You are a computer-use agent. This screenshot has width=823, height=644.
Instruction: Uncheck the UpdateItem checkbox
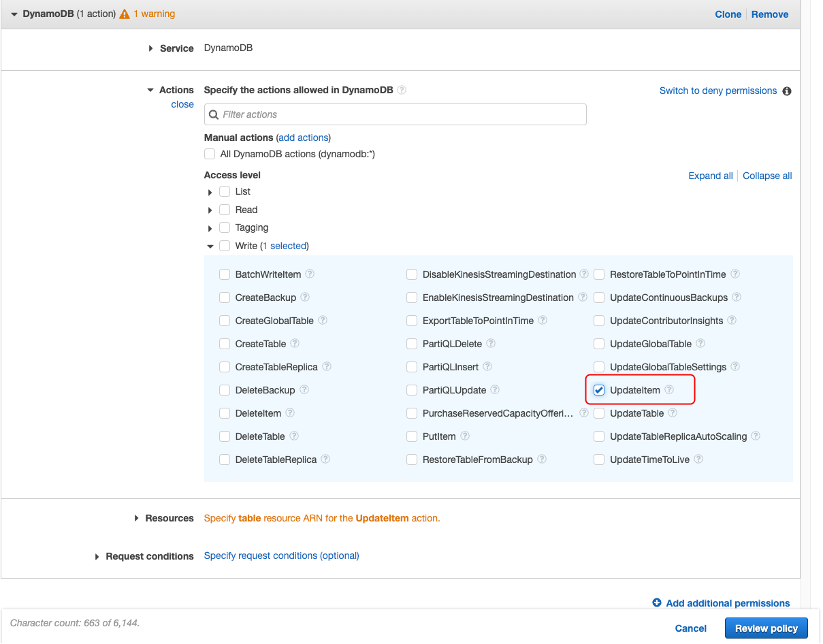[599, 390]
